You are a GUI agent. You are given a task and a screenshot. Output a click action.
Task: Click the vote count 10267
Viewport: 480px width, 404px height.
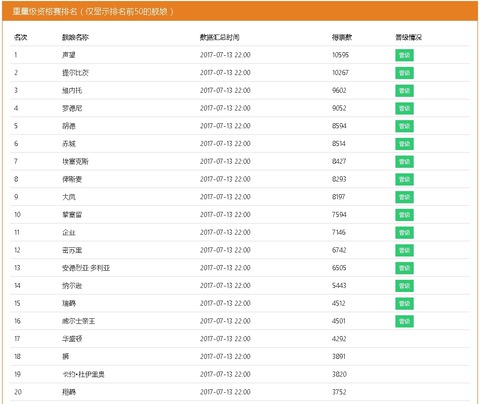coord(340,73)
